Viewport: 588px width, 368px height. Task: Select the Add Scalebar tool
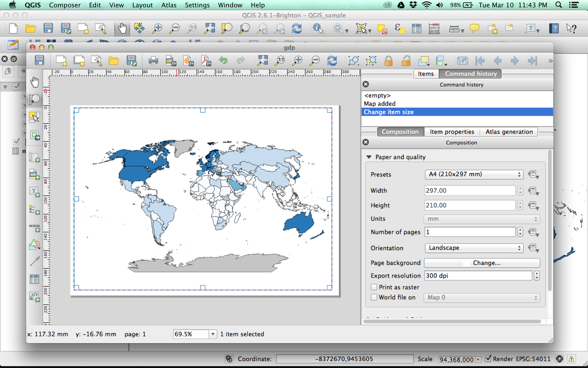click(x=34, y=227)
